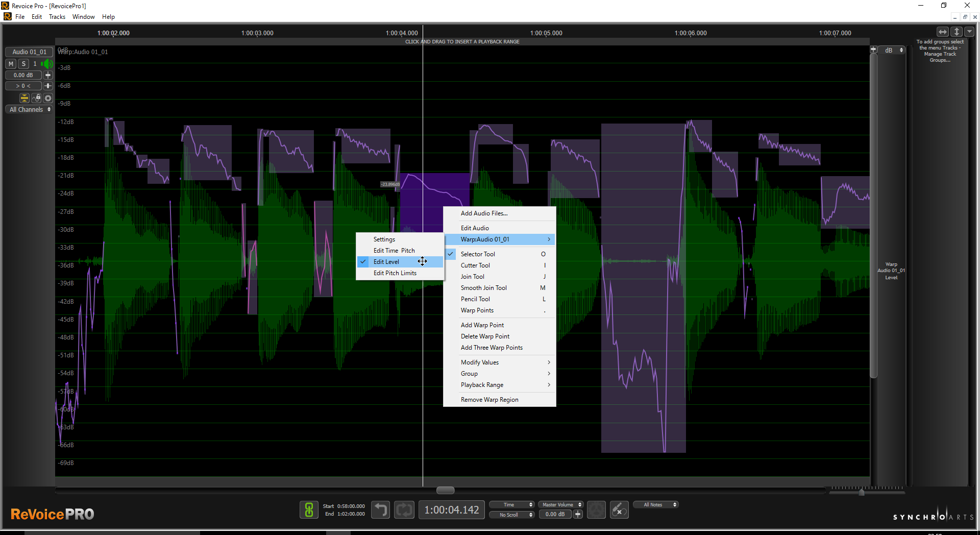Click Delete Warp Point

click(x=500, y=336)
